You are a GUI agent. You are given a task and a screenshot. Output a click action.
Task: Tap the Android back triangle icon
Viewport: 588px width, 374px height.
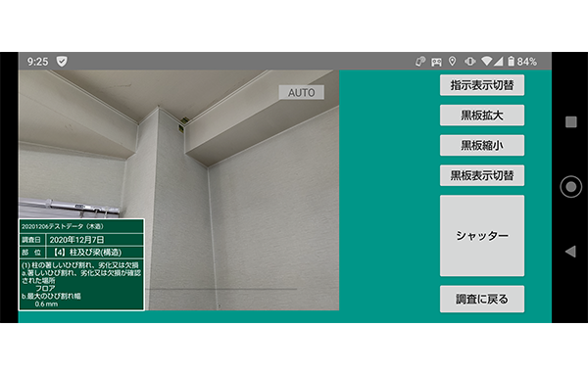[570, 252]
